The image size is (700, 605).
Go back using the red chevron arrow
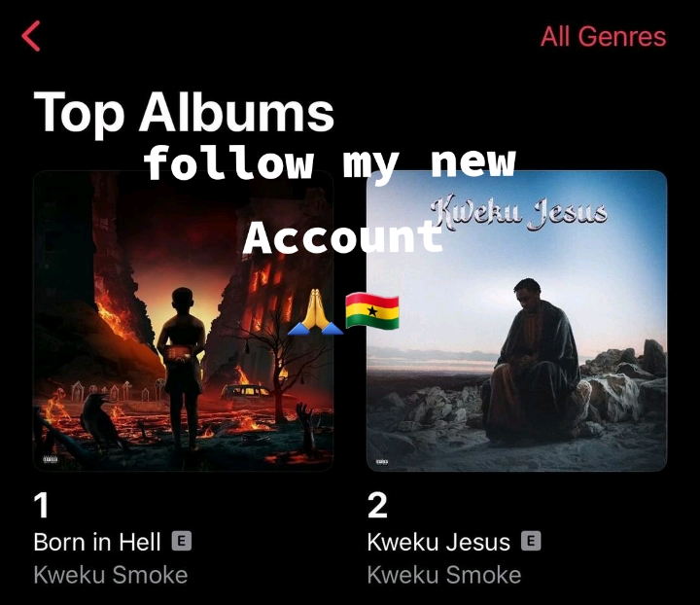[31, 36]
